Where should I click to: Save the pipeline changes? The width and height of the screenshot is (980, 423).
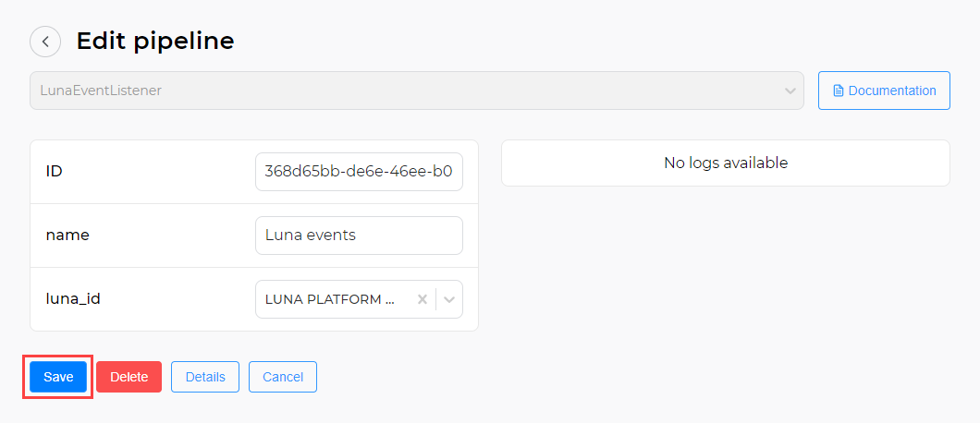point(58,377)
